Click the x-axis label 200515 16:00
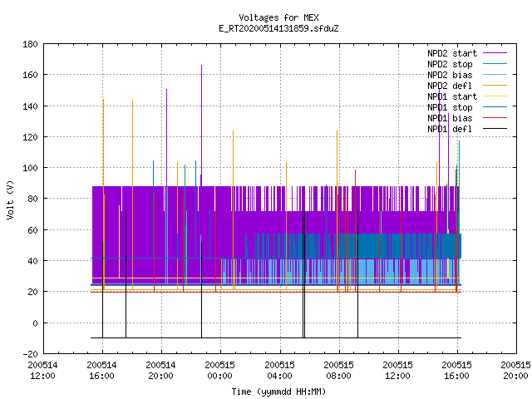This screenshot has width=532, height=399. pos(456,371)
